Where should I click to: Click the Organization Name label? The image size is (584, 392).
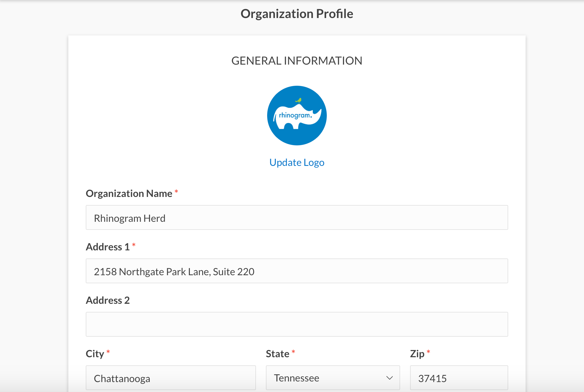click(129, 194)
